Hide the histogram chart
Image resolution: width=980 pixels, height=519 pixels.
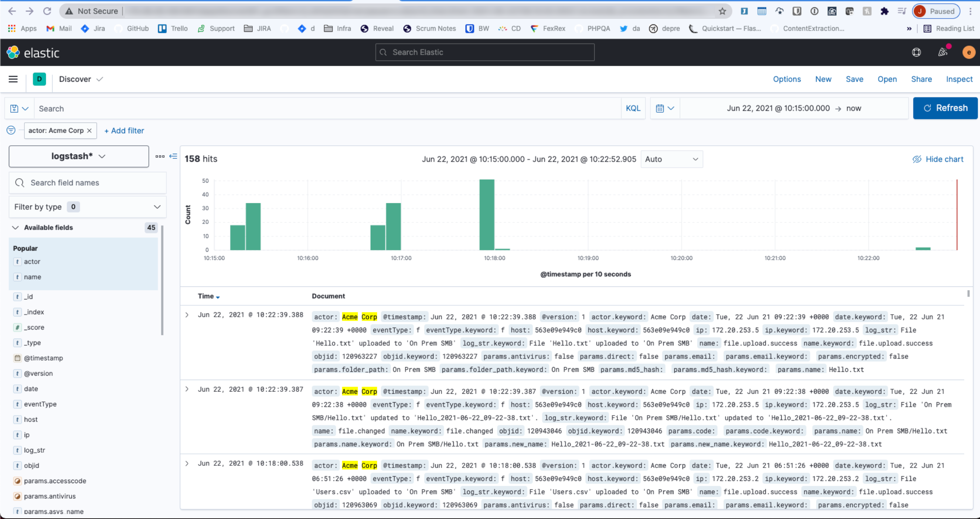pos(938,159)
